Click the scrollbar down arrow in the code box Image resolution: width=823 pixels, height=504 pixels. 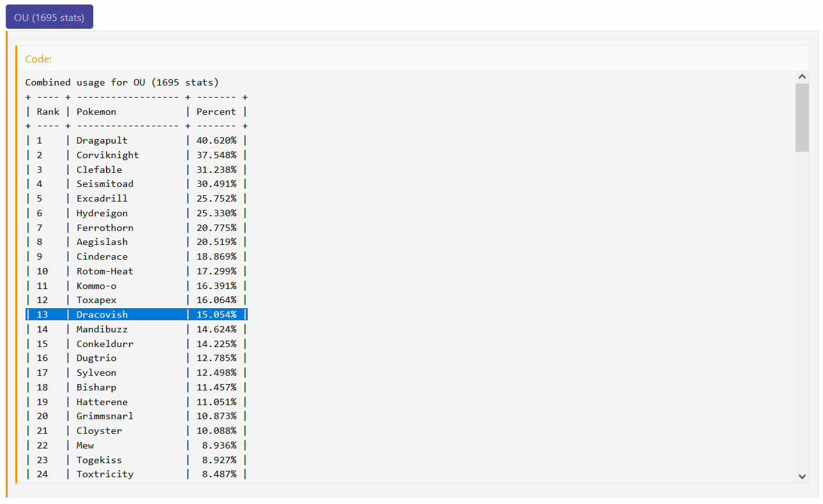point(803,476)
